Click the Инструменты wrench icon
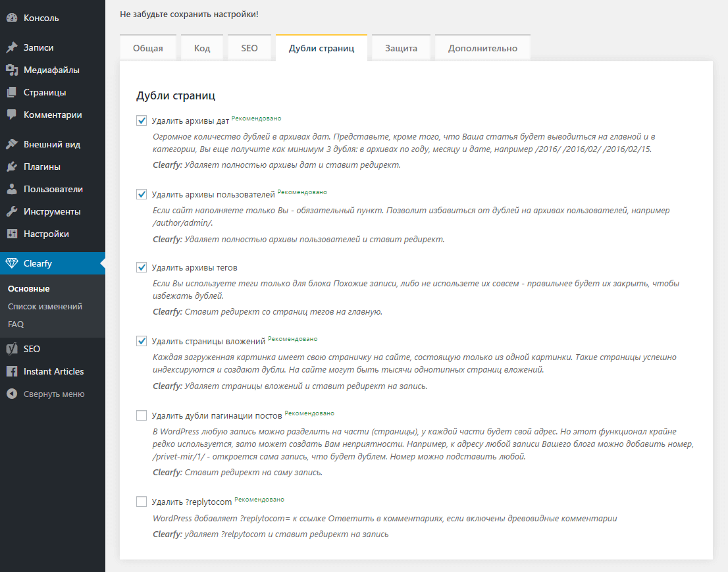The image size is (728, 572). click(x=12, y=211)
